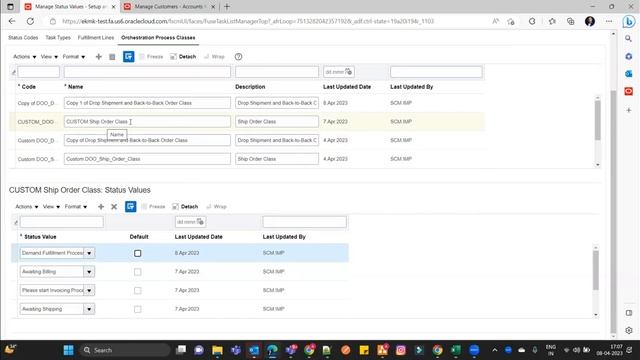Screen dimensions: 640x360
Task: Edit the CUSTOM Ship Order Class name field
Action: pos(147,122)
